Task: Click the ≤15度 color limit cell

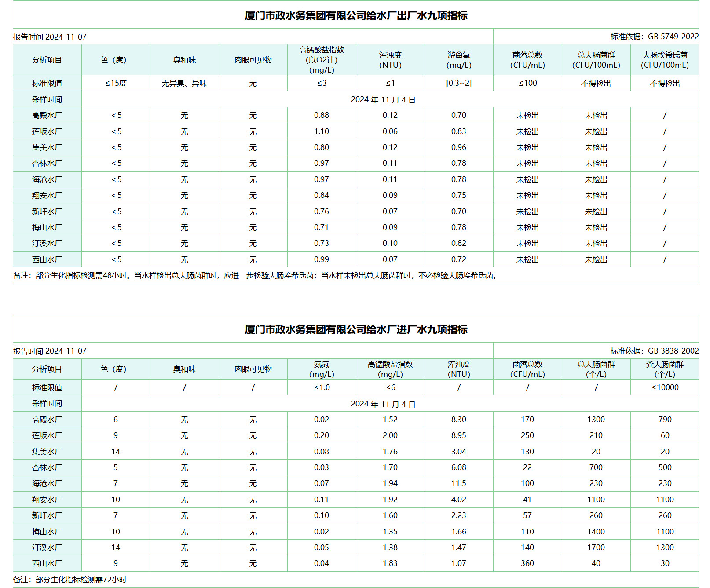Action: 116,83
